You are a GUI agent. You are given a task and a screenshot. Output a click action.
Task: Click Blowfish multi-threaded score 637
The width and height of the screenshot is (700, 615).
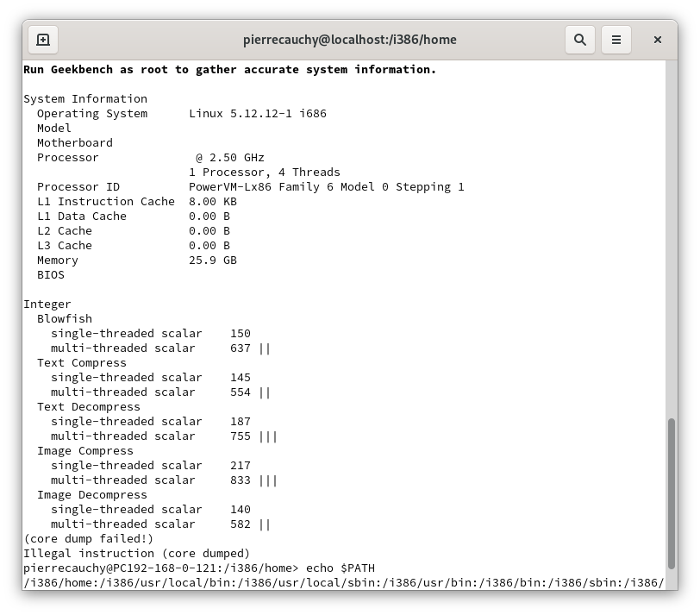[x=241, y=348]
